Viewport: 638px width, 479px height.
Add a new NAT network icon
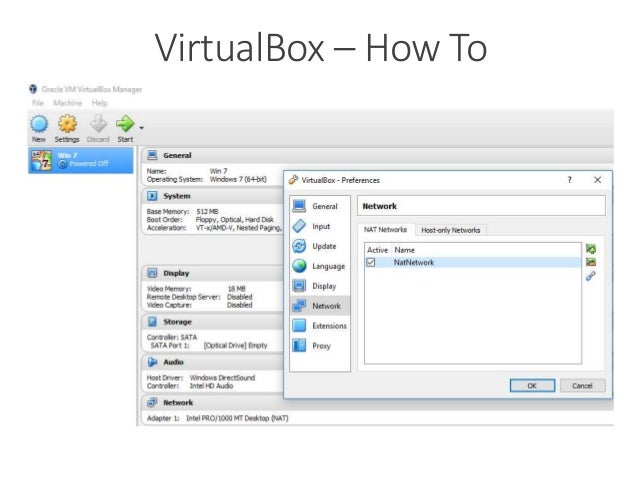(591, 248)
